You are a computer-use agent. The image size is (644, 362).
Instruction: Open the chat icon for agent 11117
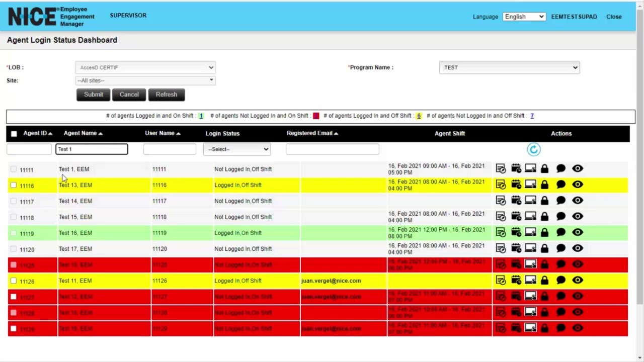[561, 201]
